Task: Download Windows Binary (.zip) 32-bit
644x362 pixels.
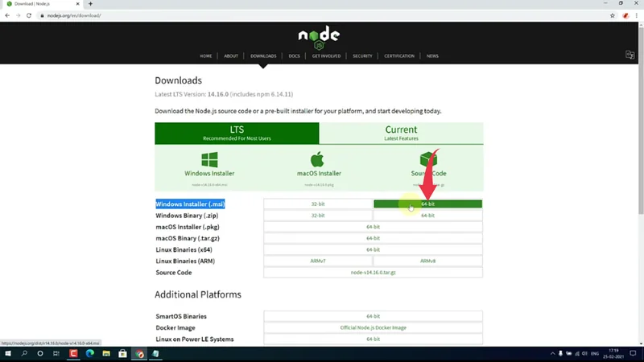Action: [318, 216]
